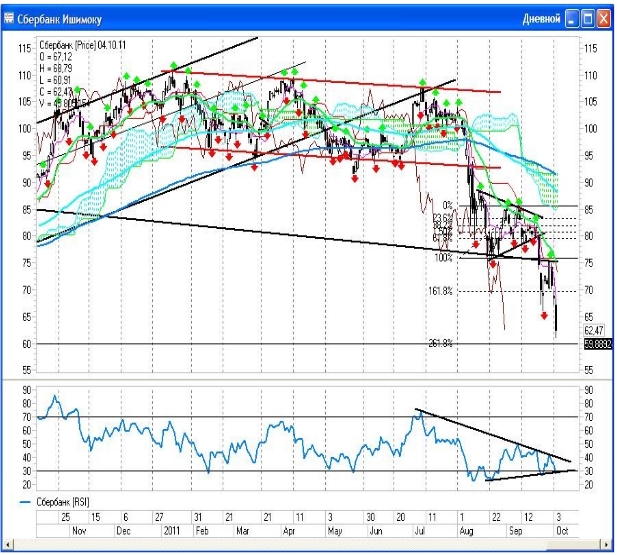
Task: Select the descending RSI trendline
Action: [490, 434]
